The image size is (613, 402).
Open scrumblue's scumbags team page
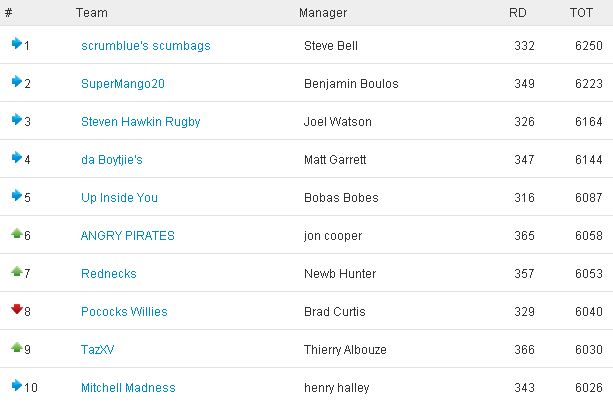coord(146,46)
